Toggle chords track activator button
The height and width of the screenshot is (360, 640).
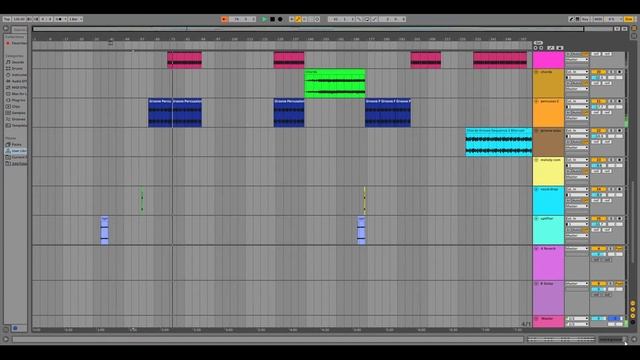point(598,72)
